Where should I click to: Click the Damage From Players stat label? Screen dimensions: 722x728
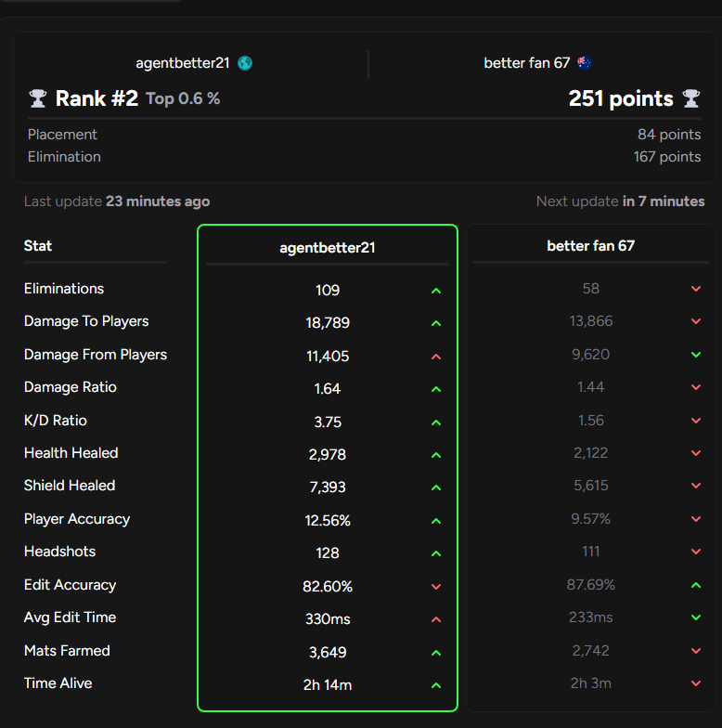pyautogui.click(x=96, y=355)
